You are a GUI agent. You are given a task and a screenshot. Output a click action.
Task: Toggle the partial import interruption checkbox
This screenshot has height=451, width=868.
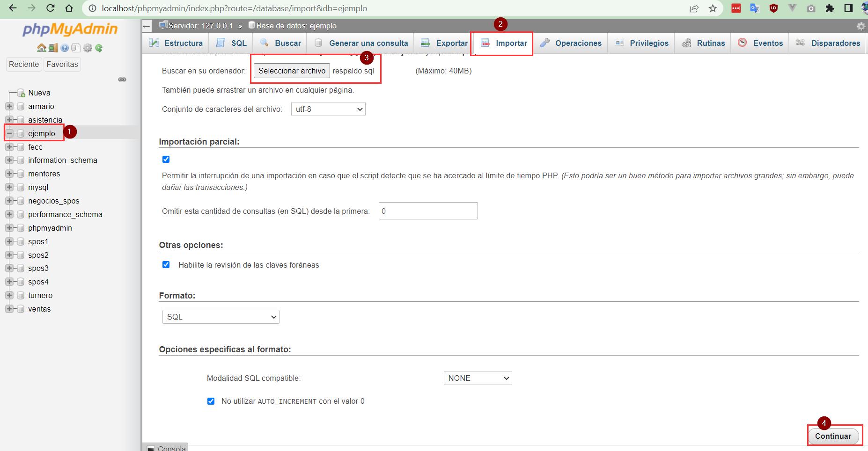pyautogui.click(x=166, y=159)
